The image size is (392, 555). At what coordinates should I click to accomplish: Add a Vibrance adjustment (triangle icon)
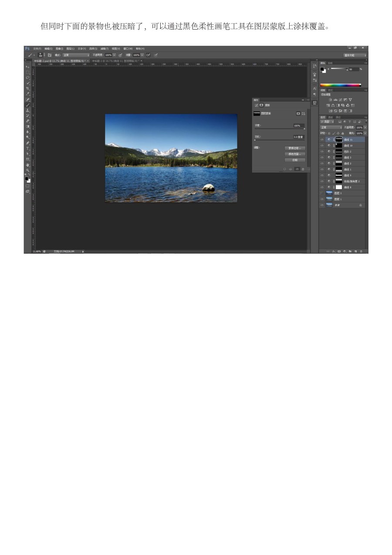click(x=351, y=99)
